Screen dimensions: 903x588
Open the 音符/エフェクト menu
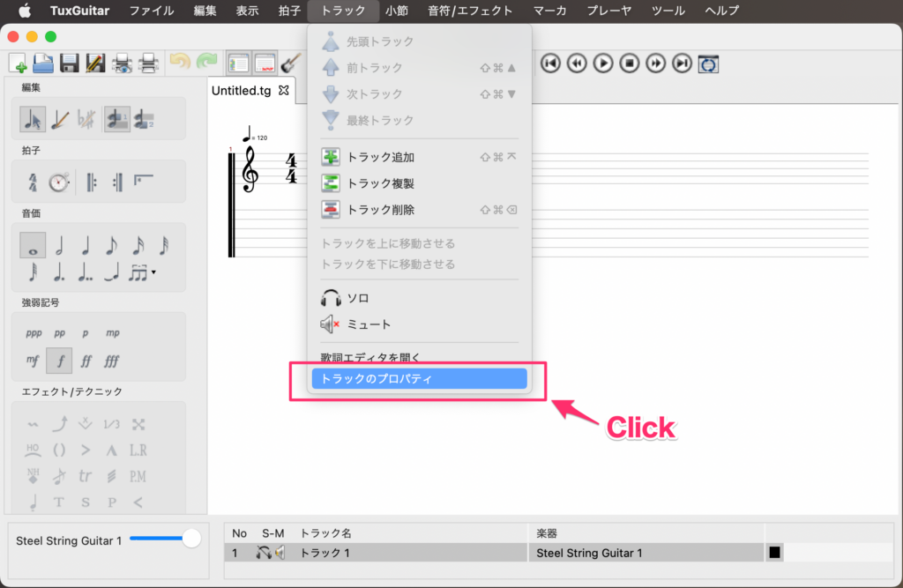click(x=470, y=11)
